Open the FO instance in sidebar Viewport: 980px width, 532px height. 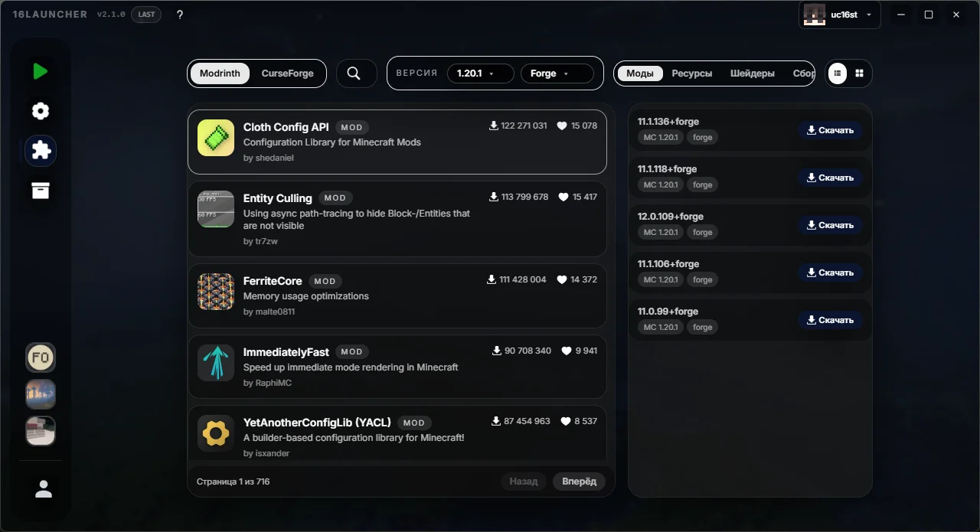coord(41,357)
